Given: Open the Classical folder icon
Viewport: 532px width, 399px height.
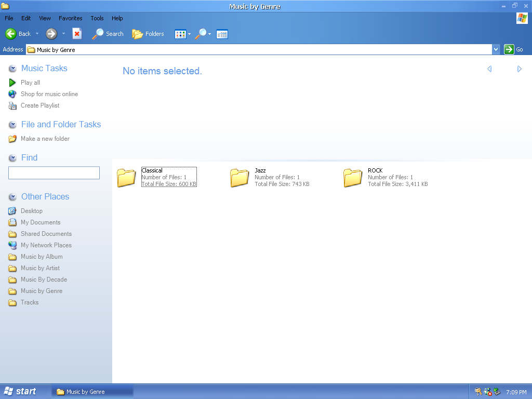Looking at the screenshot, I should (x=126, y=178).
